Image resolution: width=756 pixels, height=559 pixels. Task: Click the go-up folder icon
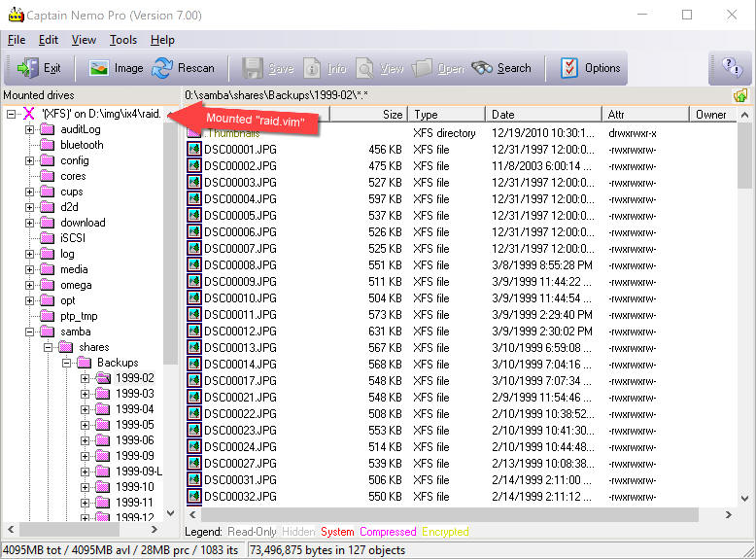click(740, 96)
